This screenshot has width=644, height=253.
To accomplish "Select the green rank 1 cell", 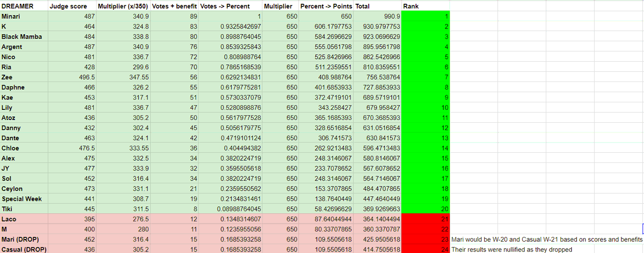I will point(426,17).
